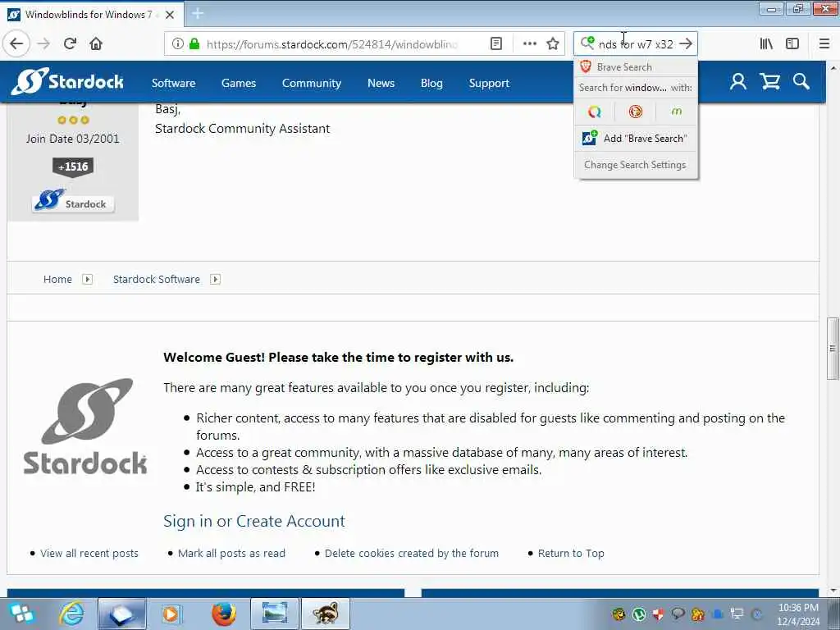Show site information icon in address bar
The image size is (840, 630).
pyautogui.click(x=177, y=43)
